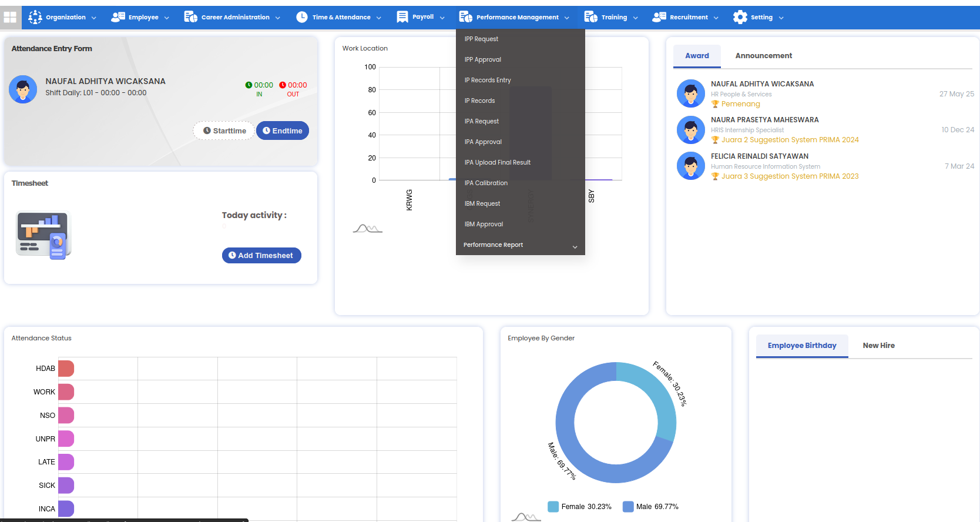Switch to the Announcement tab
The width and height of the screenshot is (980, 522).
tap(763, 56)
